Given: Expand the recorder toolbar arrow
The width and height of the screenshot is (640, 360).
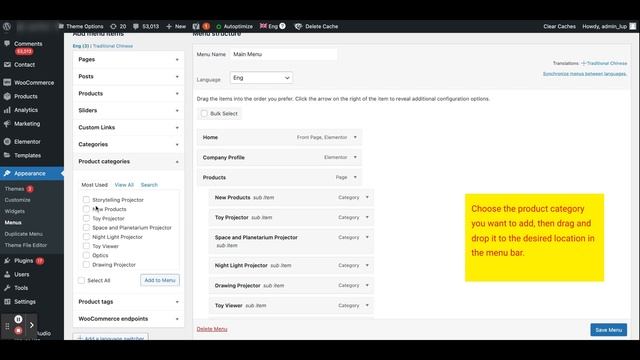Looking at the screenshot, I should point(31,325).
